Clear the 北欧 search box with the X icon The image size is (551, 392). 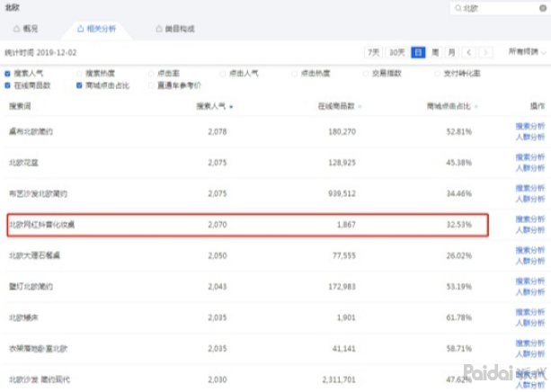543,8
